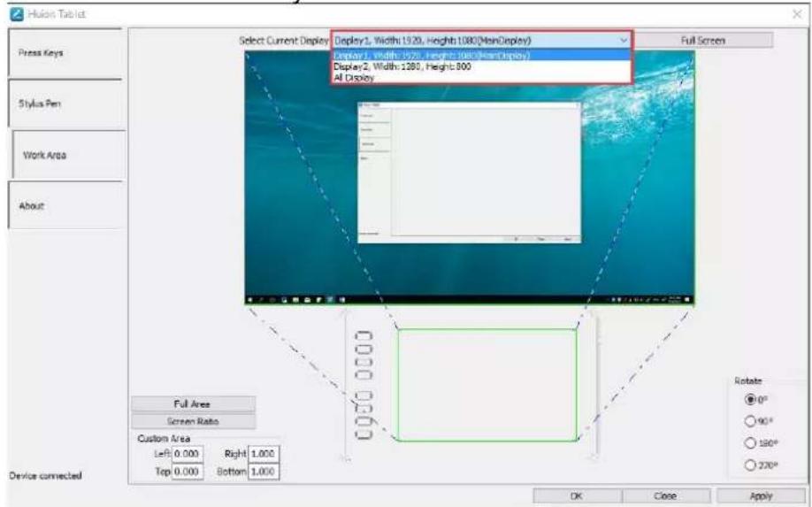Select the 0° rotate option
812x507 pixels.
click(750, 399)
